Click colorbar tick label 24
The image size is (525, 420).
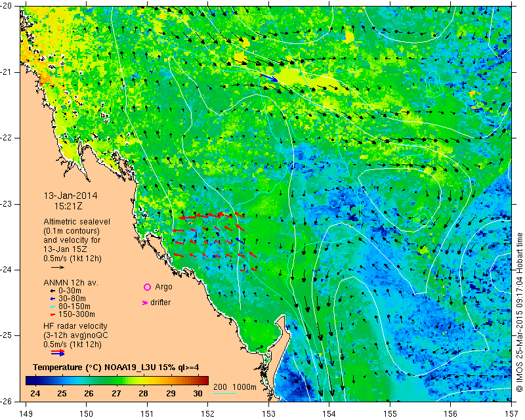[35, 393]
